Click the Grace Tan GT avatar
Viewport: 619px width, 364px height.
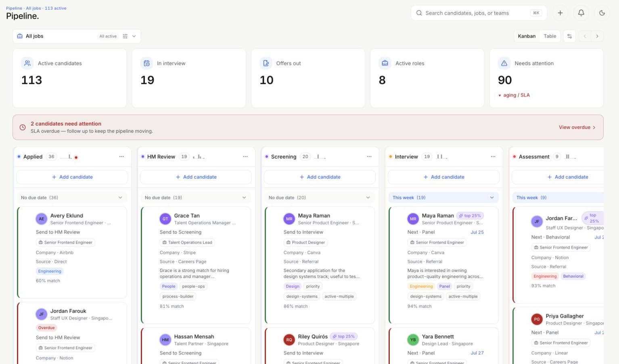click(x=165, y=219)
